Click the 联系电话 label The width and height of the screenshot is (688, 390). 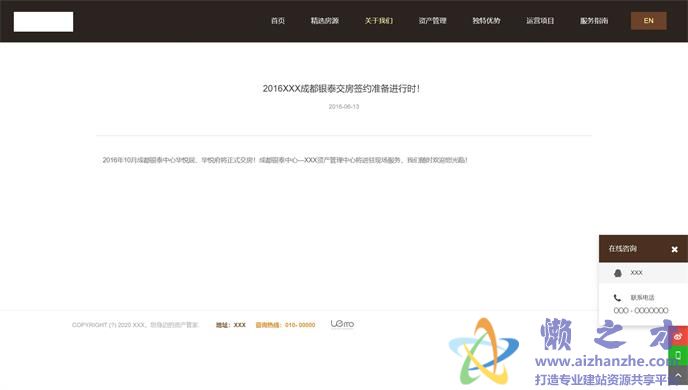pos(642,297)
